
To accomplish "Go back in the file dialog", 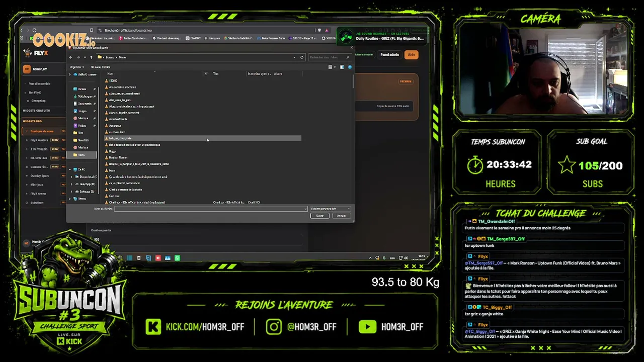I will coord(71,57).
